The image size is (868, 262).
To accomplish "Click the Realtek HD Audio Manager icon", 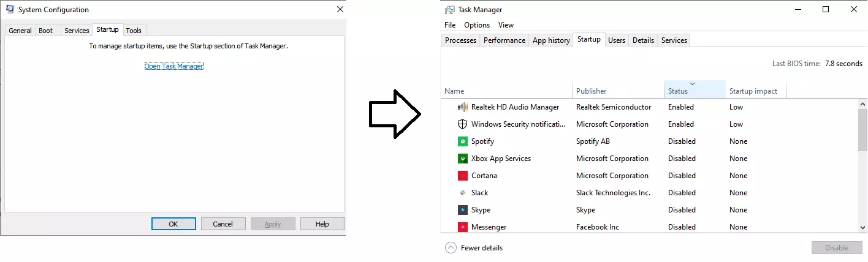I will (x=463, y=107).
